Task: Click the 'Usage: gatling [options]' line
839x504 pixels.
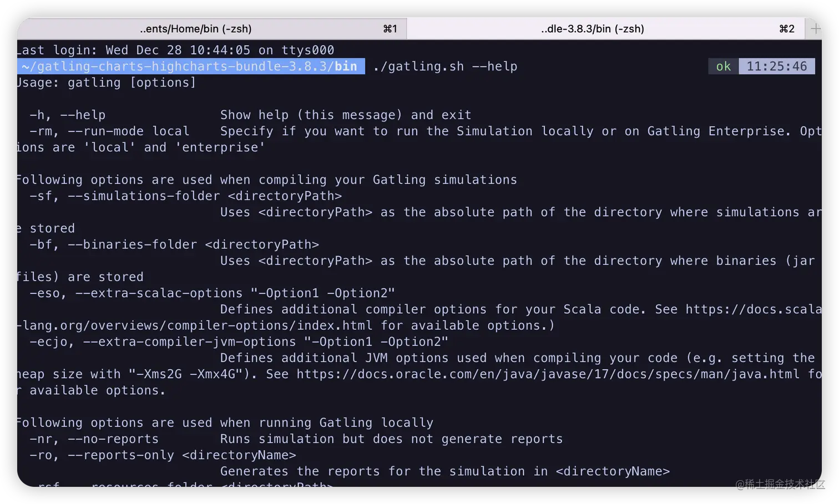Action: pos(107,83)
